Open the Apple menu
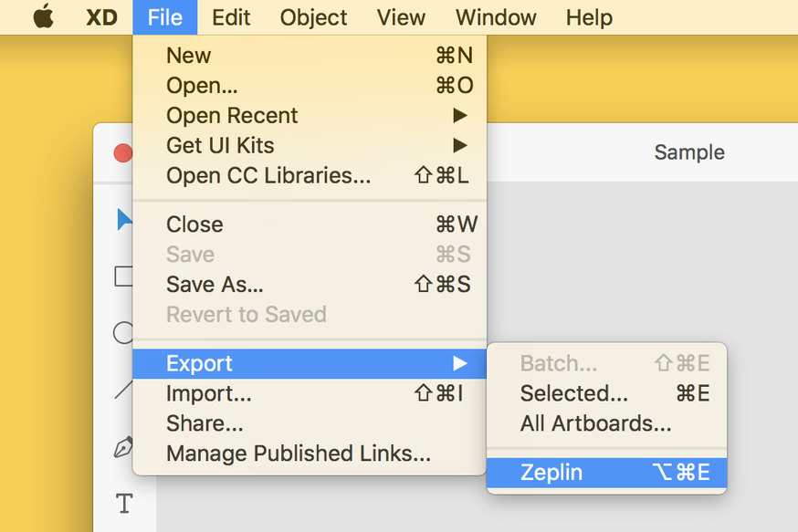The width and height of the screenshot is (798, 532). (44, 16)
